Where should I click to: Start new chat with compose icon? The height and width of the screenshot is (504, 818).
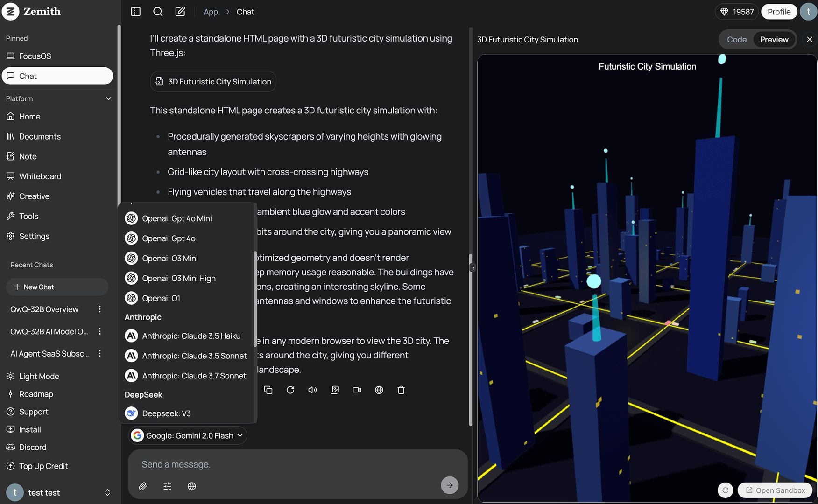180,12
